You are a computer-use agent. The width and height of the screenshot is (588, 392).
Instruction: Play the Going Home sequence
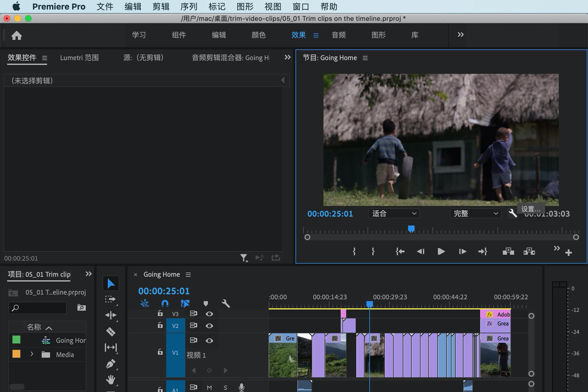point(441,252)
